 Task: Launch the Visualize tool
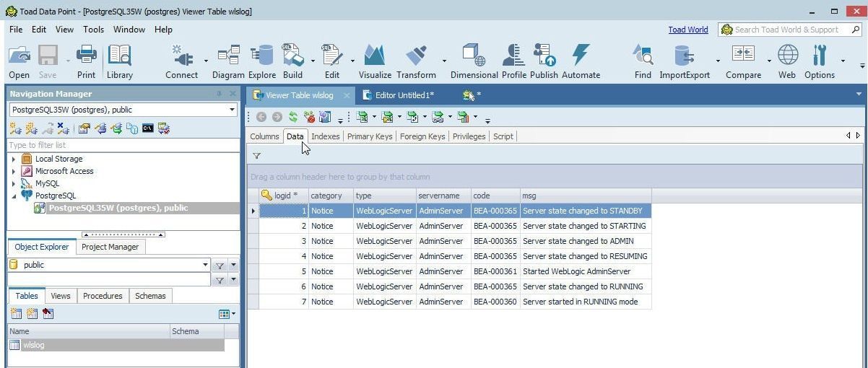(375, 61)
